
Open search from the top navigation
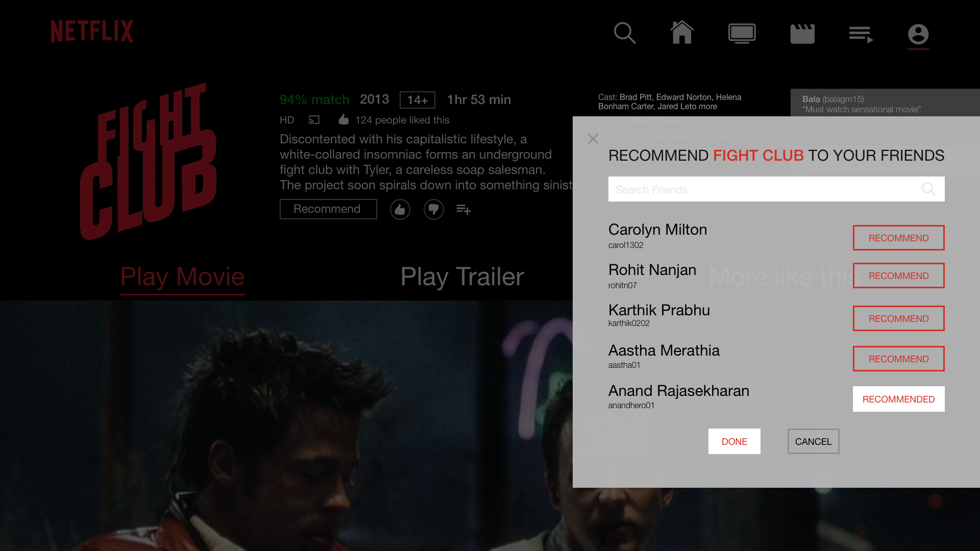(x=625, y=33)
